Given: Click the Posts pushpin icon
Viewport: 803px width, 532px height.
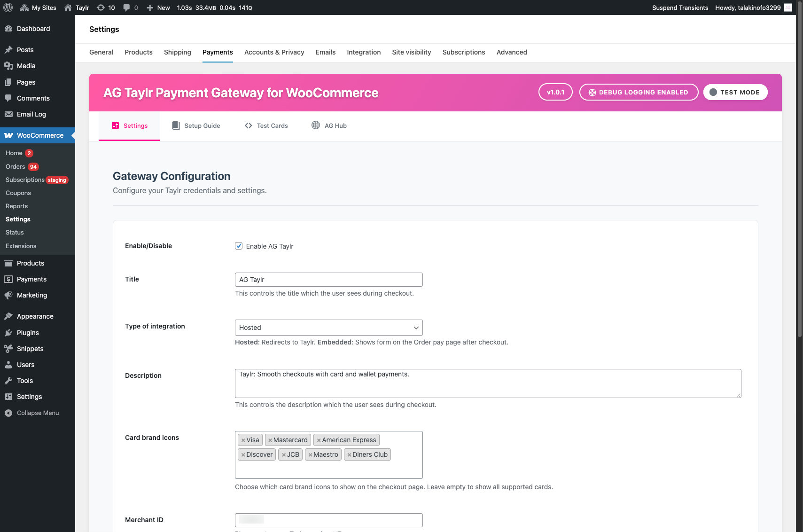Looking at the screenshot, I should pyautogui.click(x=8, y=50).
